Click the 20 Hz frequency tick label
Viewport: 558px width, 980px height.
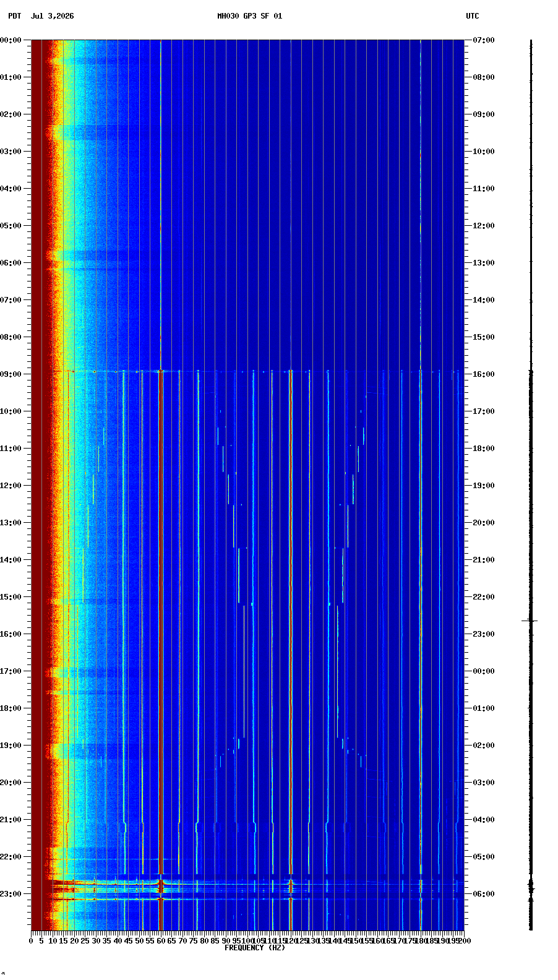[x=74, y=941]
